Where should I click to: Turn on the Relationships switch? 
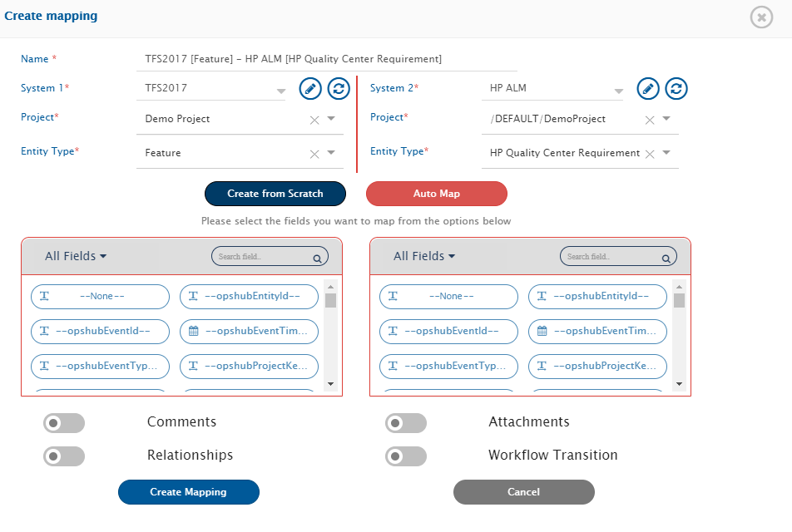(64, 456)
